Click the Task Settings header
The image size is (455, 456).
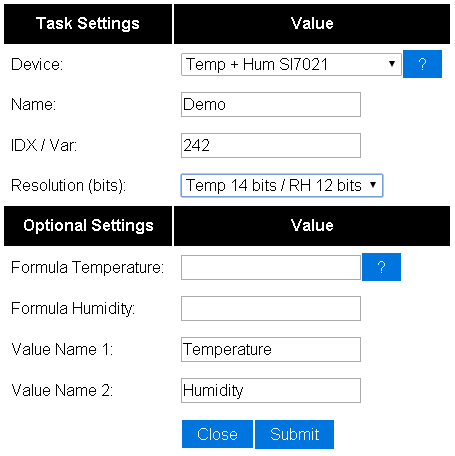tap(88, 24)
